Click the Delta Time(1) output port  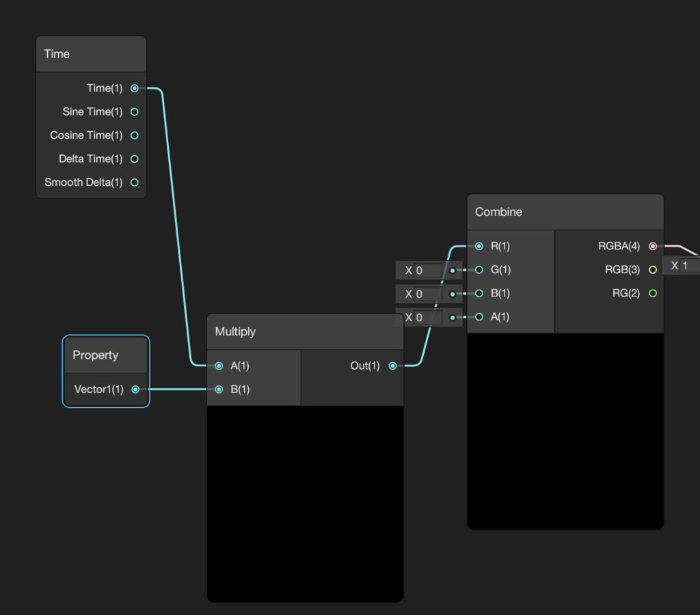coord(135,159)
